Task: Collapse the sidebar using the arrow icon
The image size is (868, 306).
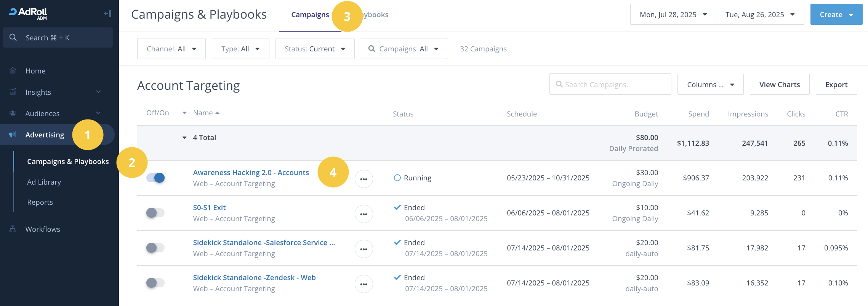Action: [107, 14]
